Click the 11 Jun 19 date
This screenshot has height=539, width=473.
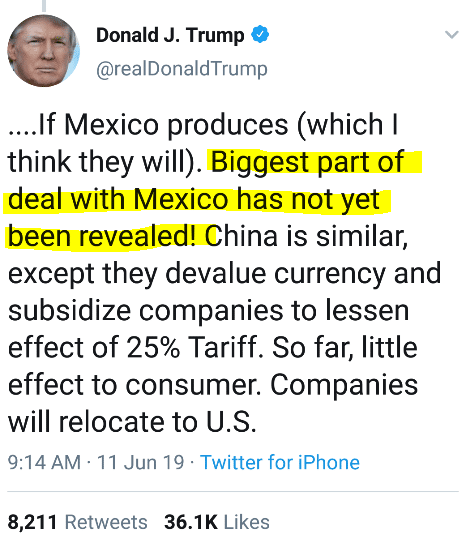[141, 462]
